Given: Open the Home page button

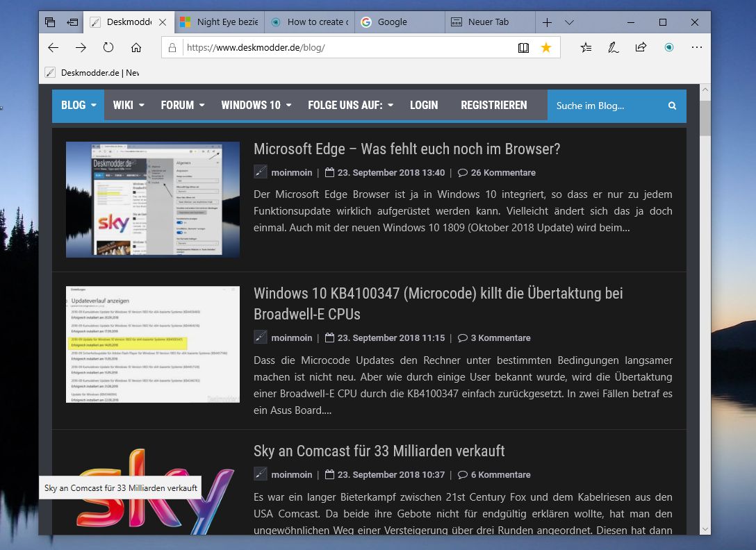Looking at the screenshot, I should tap(136, 47).
